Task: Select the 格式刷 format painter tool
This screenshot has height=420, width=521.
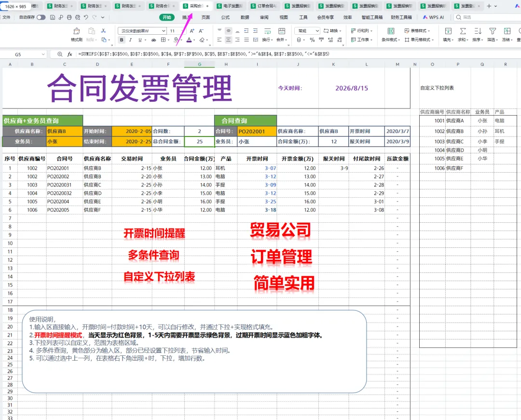Action: pyautogui.click(x=76, y=35)
